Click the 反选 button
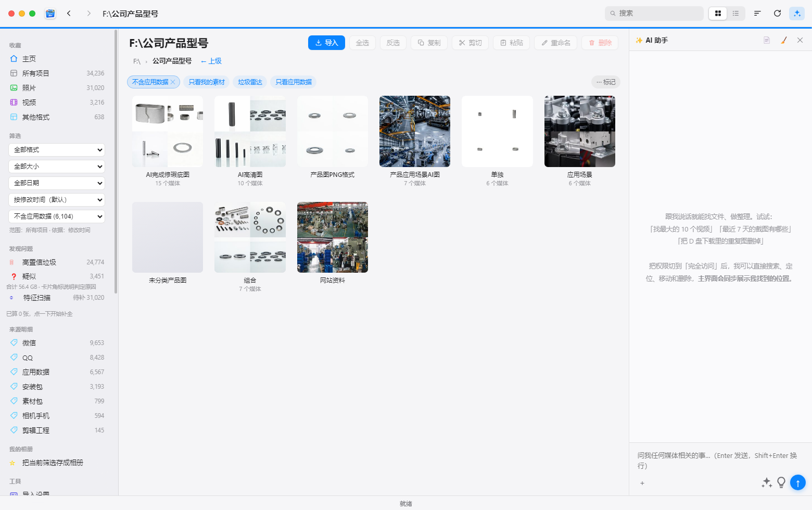812x510 pixels. (x=393, y=43)
